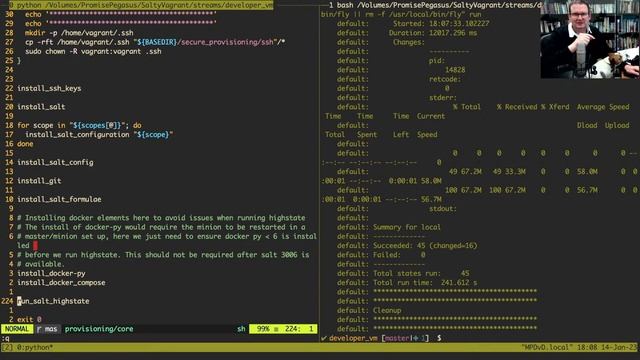The image size is (640, 360).
Task: Click the 'install_salt_config' line
Action: [55, 162]
